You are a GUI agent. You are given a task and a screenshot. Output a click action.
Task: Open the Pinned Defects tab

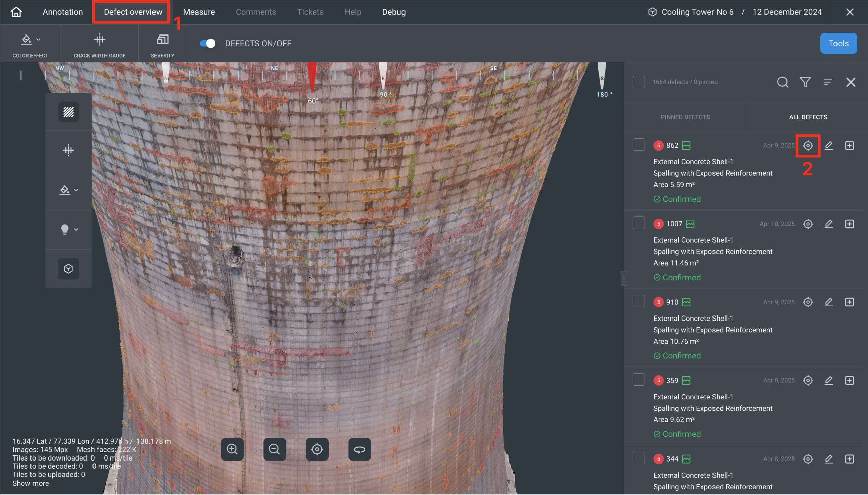point(685,117)
